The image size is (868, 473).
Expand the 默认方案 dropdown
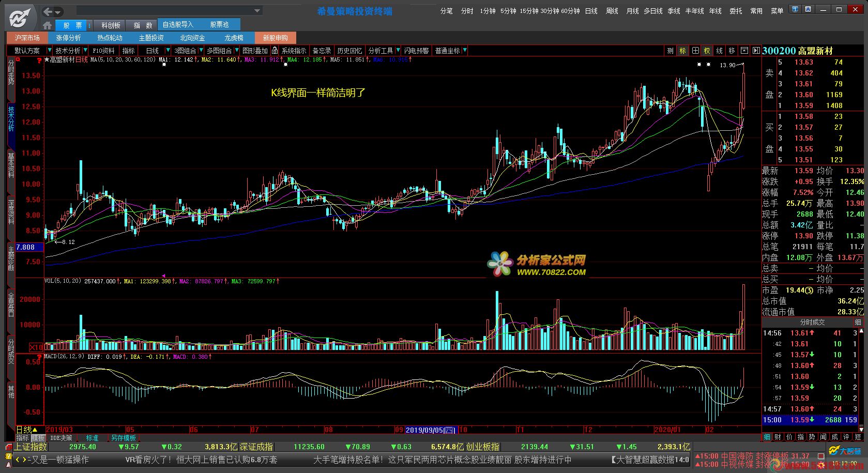49,50
